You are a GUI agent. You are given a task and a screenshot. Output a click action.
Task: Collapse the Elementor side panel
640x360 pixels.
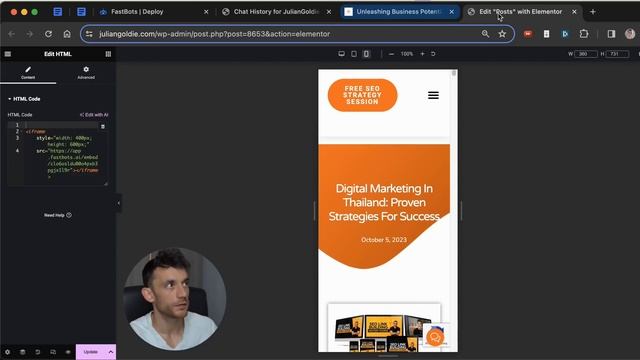tap(118, 203)
